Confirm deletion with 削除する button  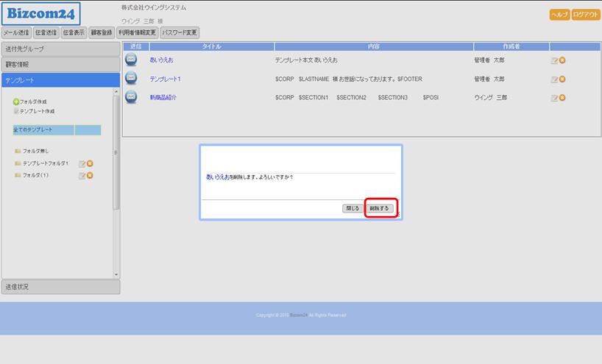[x=380, y=208]
